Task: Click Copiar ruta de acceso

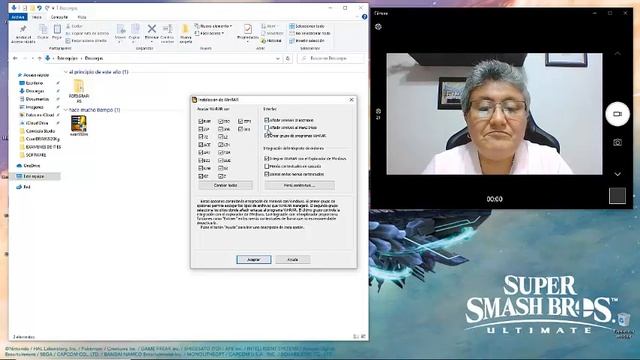Action: [87, 33]
